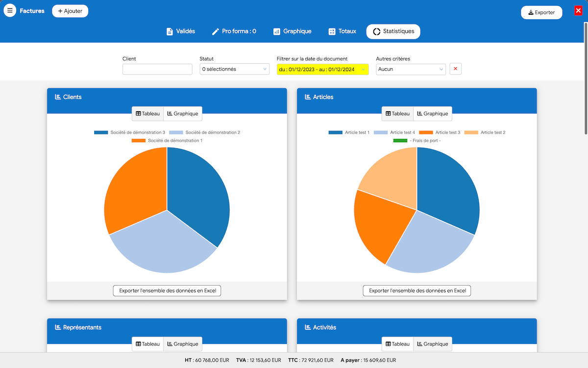Click the A payer : 15 609,60 EUR total
This screenshot has width=588, height=368.
pos(368,360)
